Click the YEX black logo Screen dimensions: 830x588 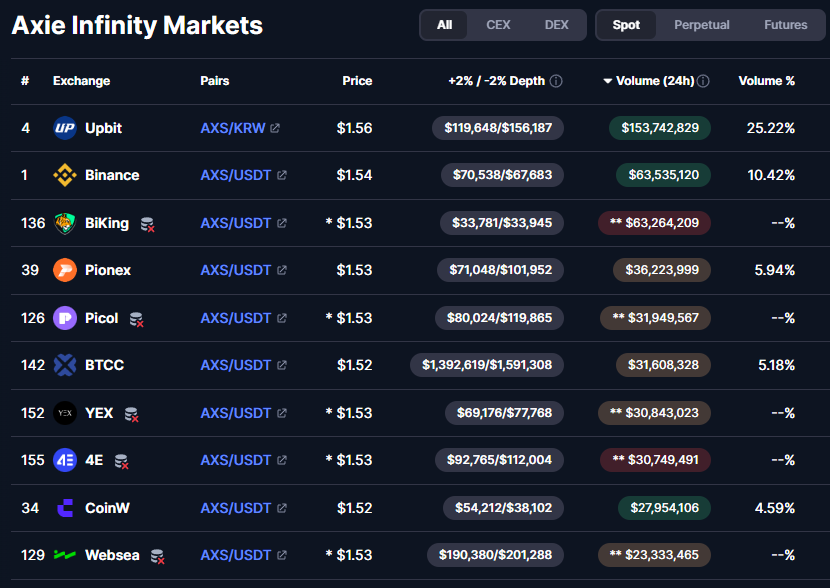65,413
